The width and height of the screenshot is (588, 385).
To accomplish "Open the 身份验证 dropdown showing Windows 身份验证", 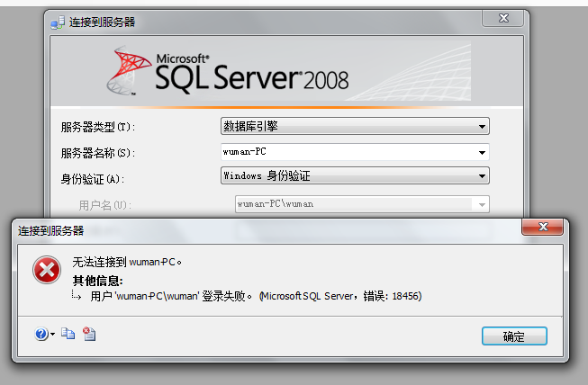I will [483, 176].
